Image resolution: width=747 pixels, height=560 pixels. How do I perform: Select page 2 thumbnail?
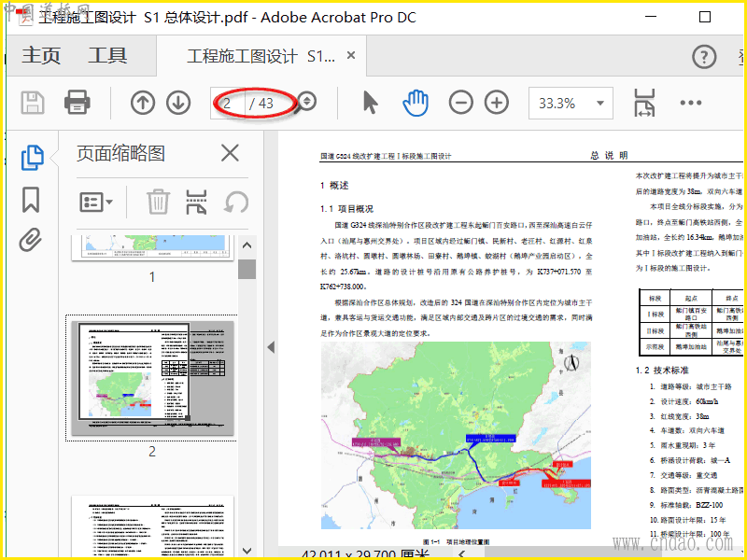pos(152,378)
